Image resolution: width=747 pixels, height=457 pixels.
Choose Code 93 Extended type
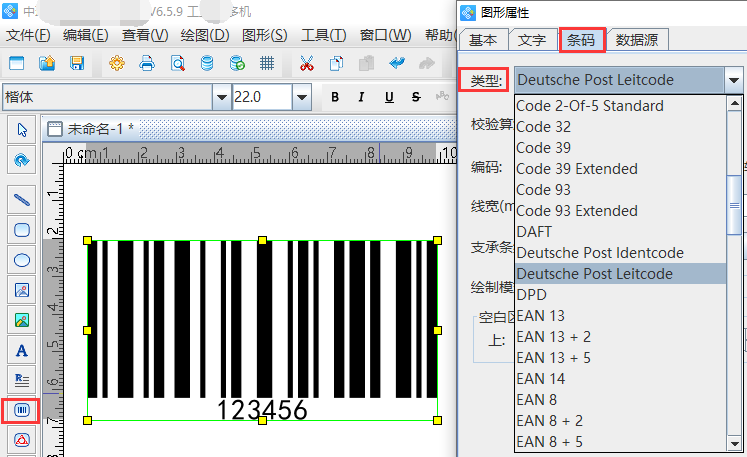tap(620, 211)
